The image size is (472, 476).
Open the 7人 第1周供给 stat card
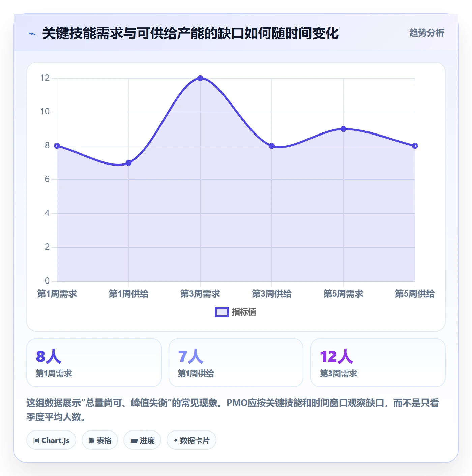click(236, 363)
